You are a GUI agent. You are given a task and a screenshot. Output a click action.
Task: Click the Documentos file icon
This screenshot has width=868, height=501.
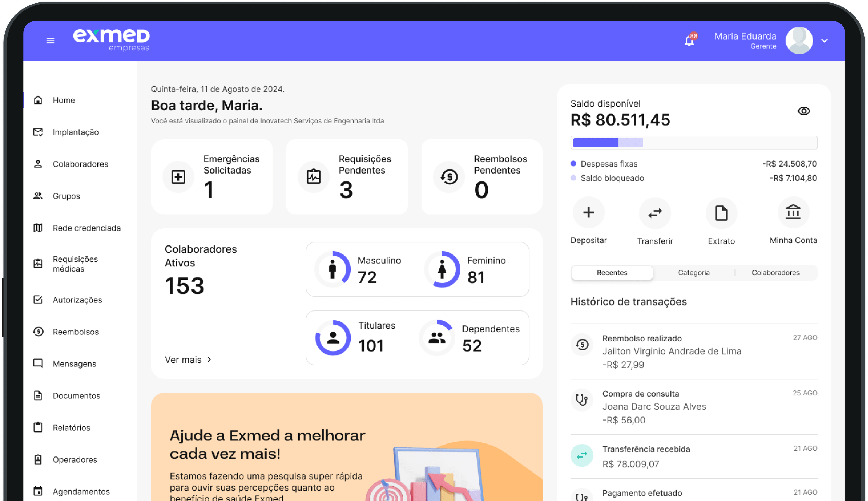tap(38, 396)
